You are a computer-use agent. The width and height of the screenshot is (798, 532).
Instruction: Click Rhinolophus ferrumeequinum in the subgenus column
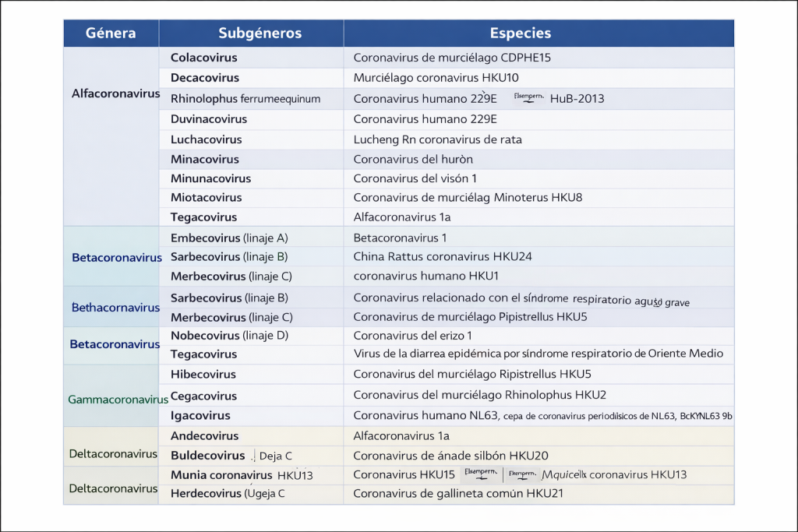(245, 99)
